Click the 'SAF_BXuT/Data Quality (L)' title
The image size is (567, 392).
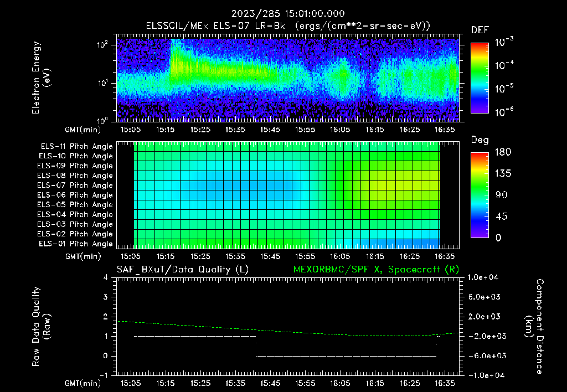click(x=183, y=270)
